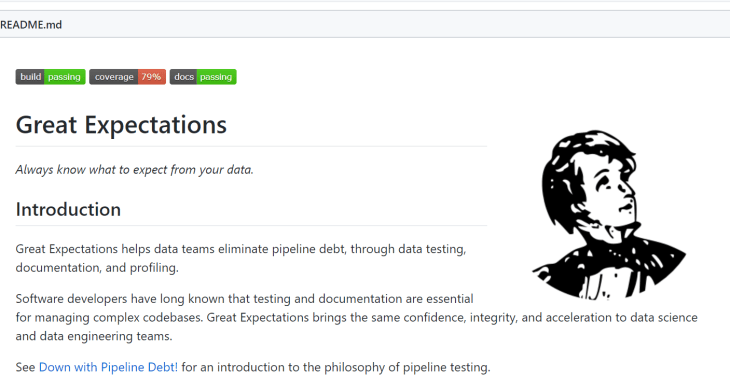Click the gray build label

pyautogui.click(x=30, y=77)
